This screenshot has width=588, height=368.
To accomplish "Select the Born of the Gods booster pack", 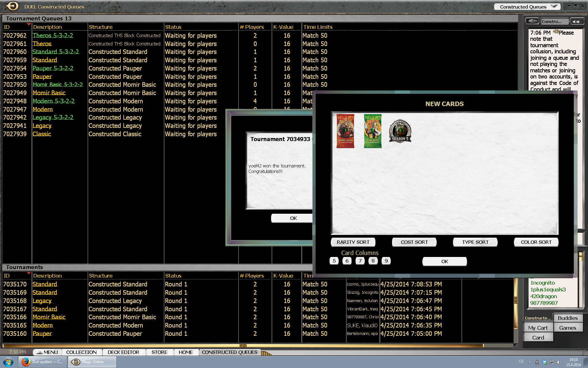I will pos(345,131).
